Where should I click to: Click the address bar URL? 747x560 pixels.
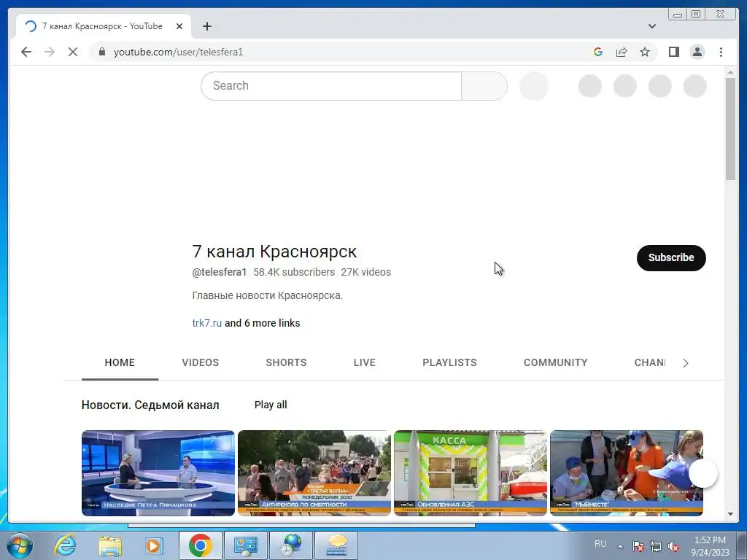[x=178, y=52]
